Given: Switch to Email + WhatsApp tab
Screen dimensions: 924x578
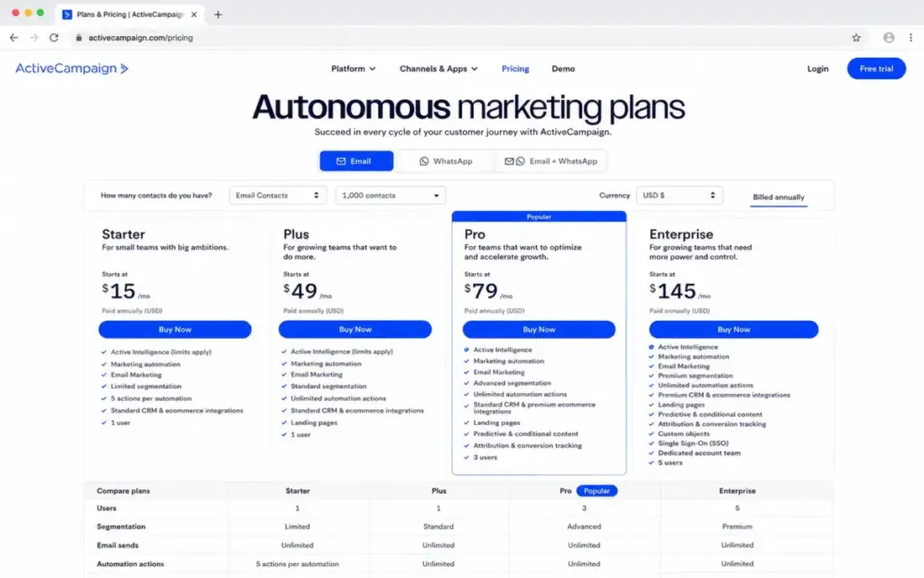Looking at the screenshot, I should pyautogui.click(x=550, y=161).
